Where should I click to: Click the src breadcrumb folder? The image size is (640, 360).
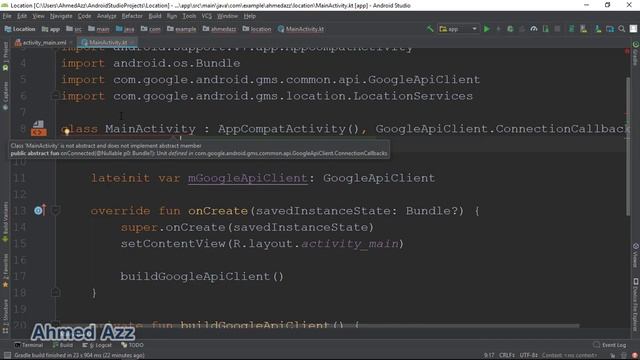tap(74, 29)
